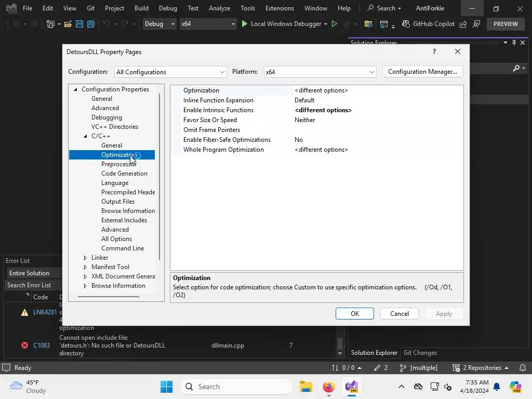
Task: Select Favor Size Or Speed row
Action: click(317, 120)
